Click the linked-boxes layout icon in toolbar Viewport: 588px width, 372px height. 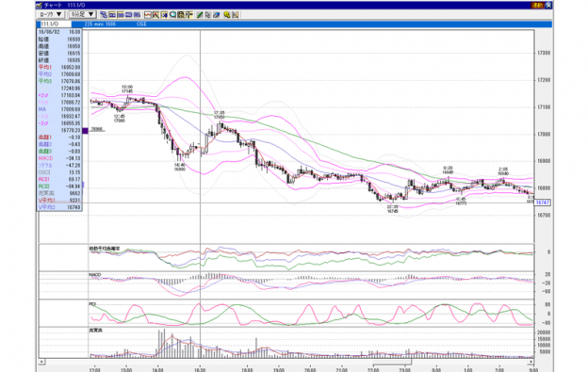[104, 15]
